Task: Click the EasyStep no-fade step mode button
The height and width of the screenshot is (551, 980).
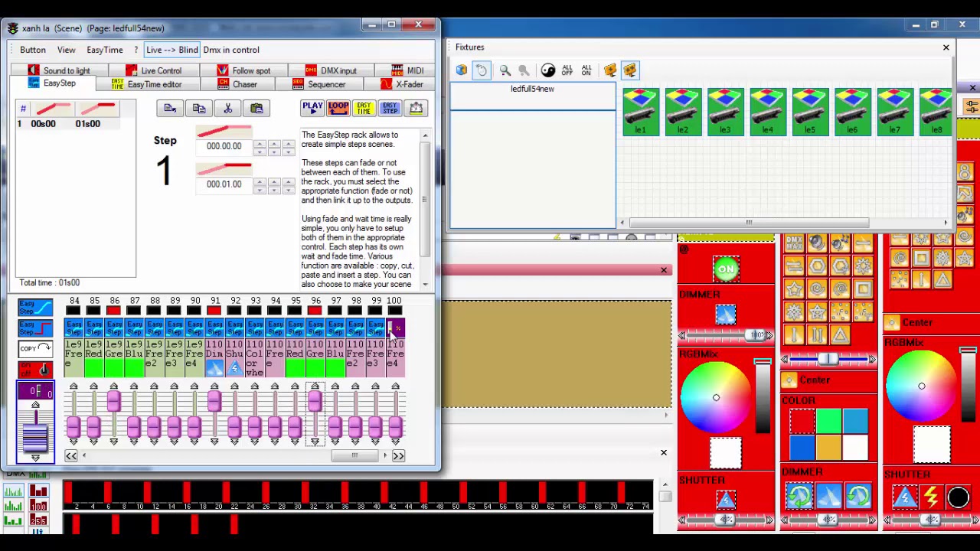Action: [x=35, y=329]
